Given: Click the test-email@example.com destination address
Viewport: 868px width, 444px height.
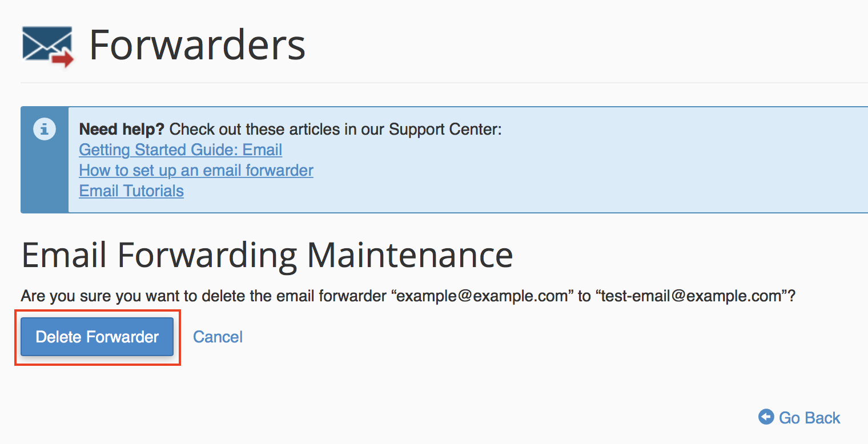Looking at the screenshot, I should tap(691, 296).
